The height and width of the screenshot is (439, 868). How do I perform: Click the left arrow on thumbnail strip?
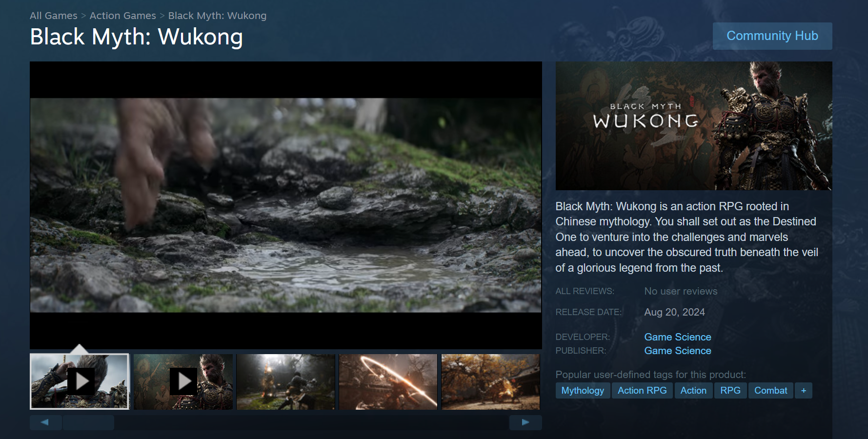tap(45, 422)
